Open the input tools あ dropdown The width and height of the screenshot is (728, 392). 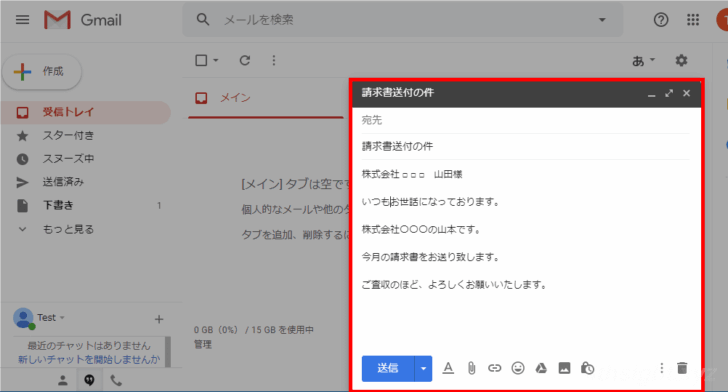point(643,60)
